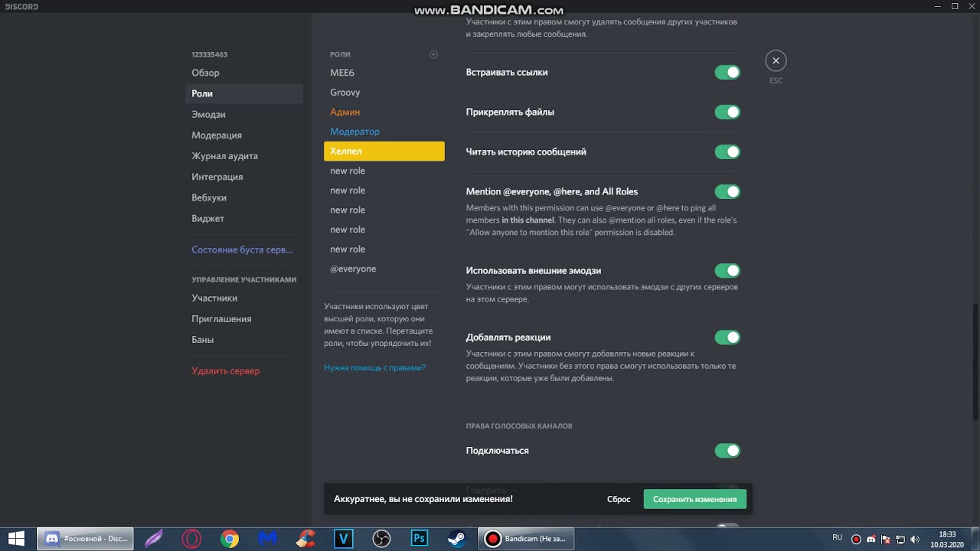This screenshot has width=980, height=551.
Task: Add a new role with plus icon
Action: 433,54
